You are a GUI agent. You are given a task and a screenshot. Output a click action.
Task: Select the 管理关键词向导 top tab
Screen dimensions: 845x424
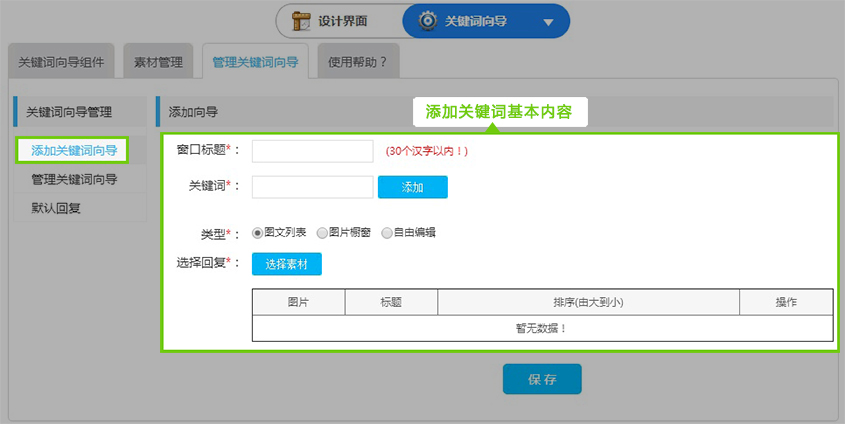coord(255,62)
